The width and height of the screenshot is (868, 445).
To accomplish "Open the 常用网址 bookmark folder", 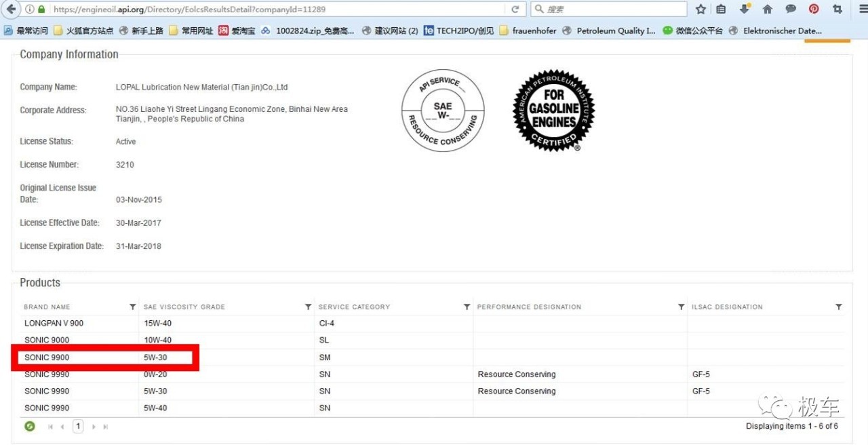I will 191,31.
